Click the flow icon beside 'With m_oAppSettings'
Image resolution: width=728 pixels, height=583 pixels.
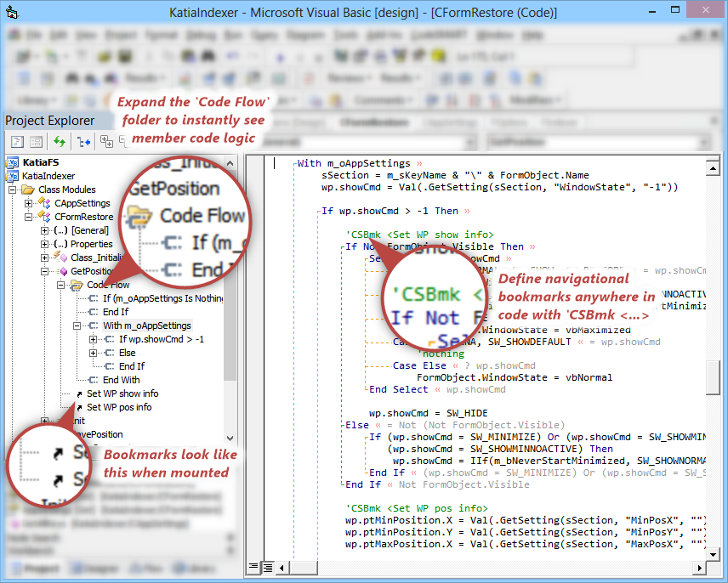click(x=94, y=325)
